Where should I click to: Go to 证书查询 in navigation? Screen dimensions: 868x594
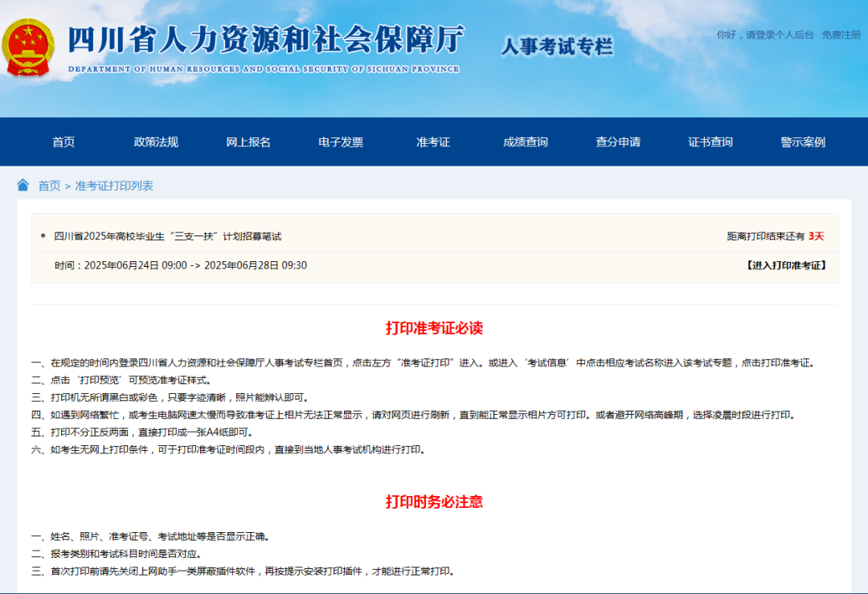(710, 142)
